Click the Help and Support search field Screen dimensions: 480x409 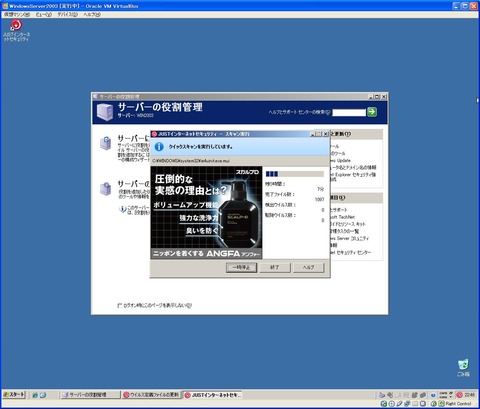[349, 112]
